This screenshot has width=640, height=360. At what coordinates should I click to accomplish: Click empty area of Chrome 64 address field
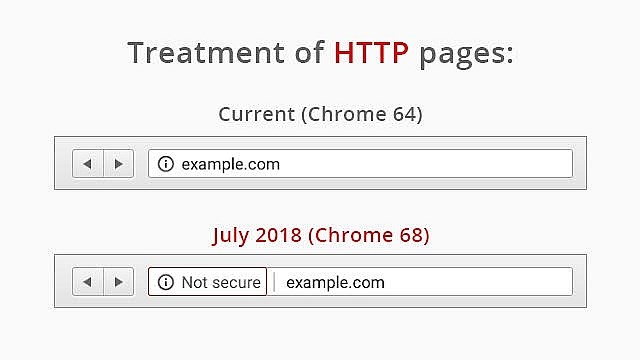(x=424, y=164)
